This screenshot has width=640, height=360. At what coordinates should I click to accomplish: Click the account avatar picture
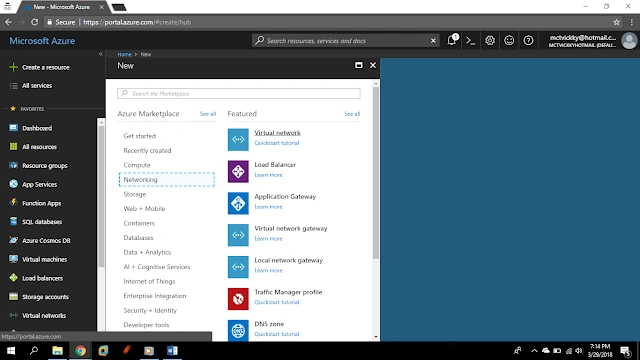pos(629,41)
